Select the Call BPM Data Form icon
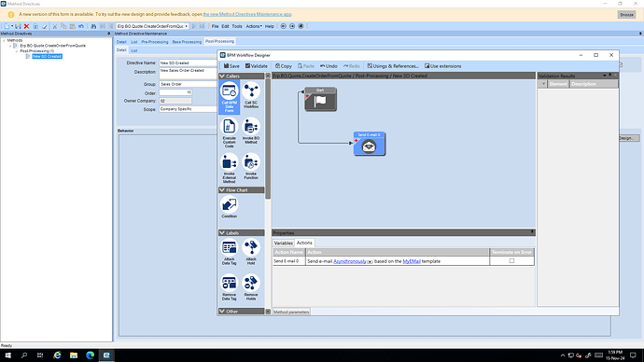 point(230,97)
